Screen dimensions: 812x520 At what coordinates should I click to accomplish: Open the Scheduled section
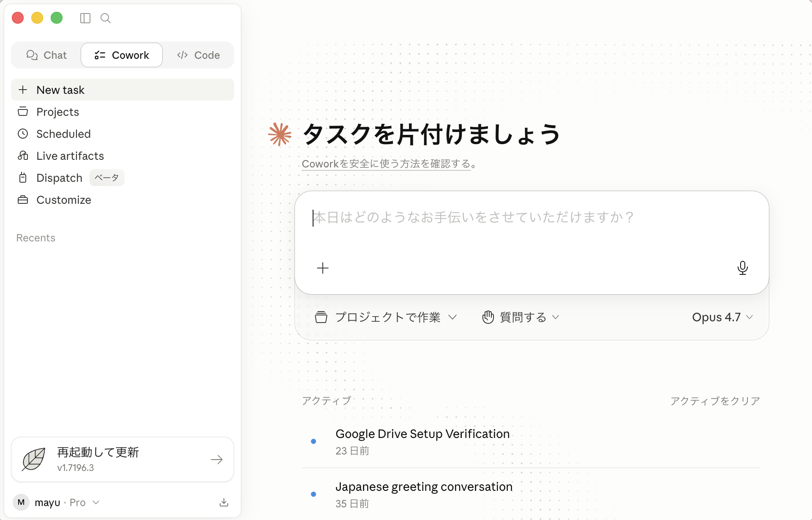pos(123,134)
